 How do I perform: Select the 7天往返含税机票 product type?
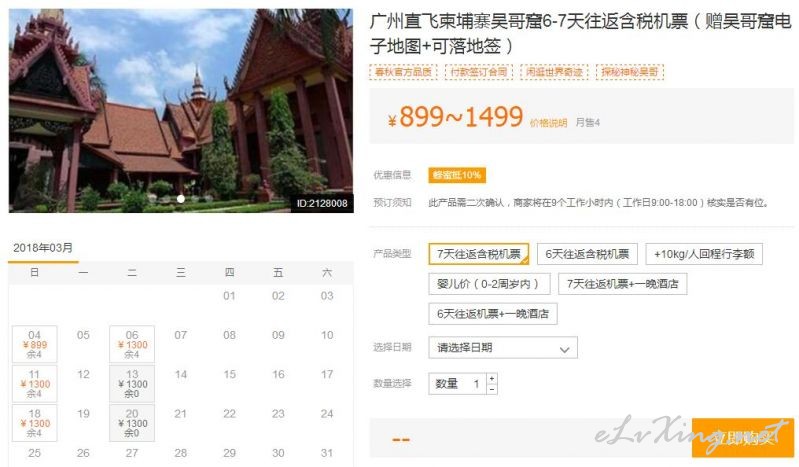coord(478,254)
